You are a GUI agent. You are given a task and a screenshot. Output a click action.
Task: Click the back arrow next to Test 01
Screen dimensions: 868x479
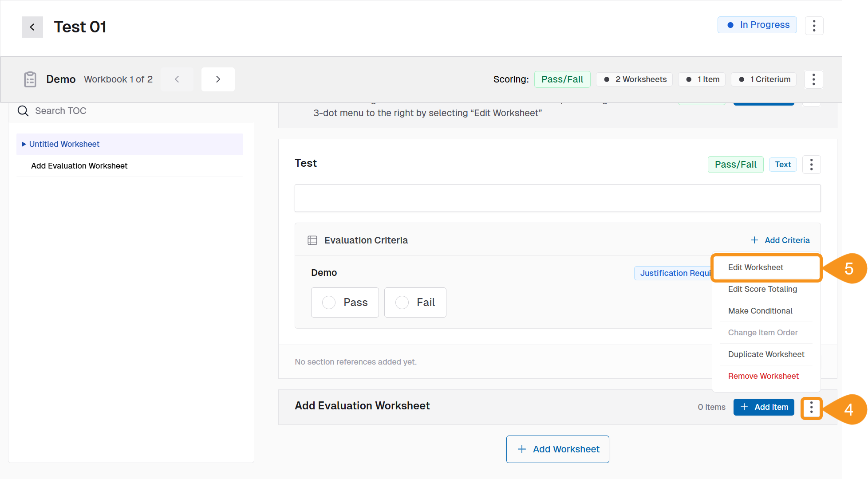click(x=32, y=27)
